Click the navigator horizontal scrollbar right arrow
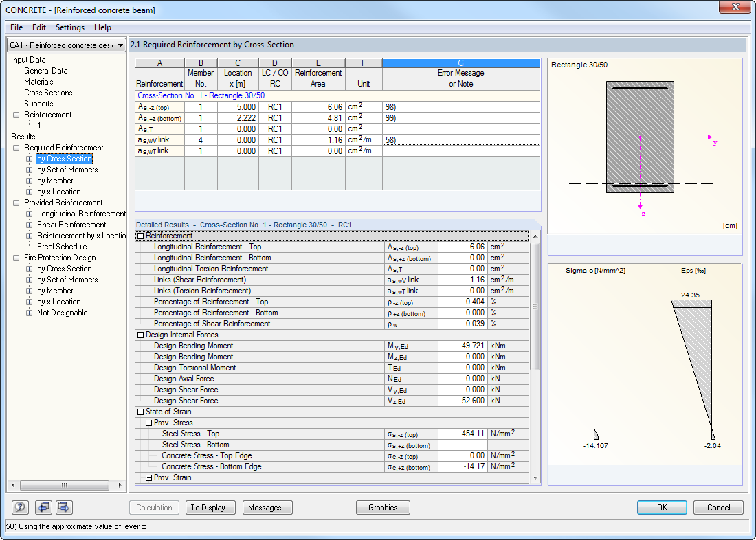The width and height of the screenshot is (756, 540). (120, 485)
